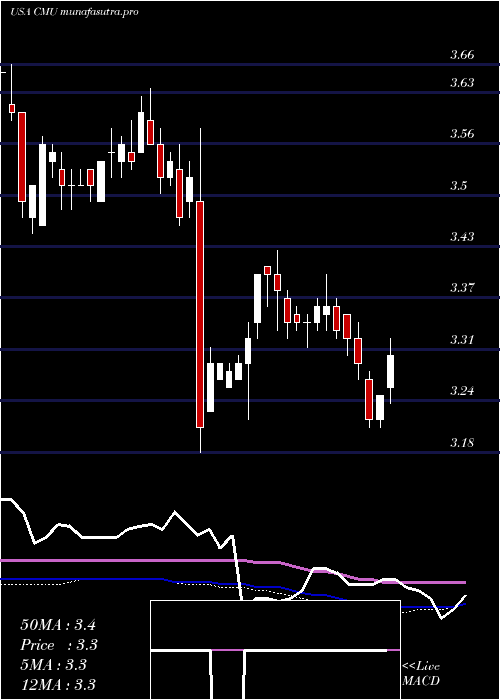Click the 3.31 price axis label

coord(462,340)
